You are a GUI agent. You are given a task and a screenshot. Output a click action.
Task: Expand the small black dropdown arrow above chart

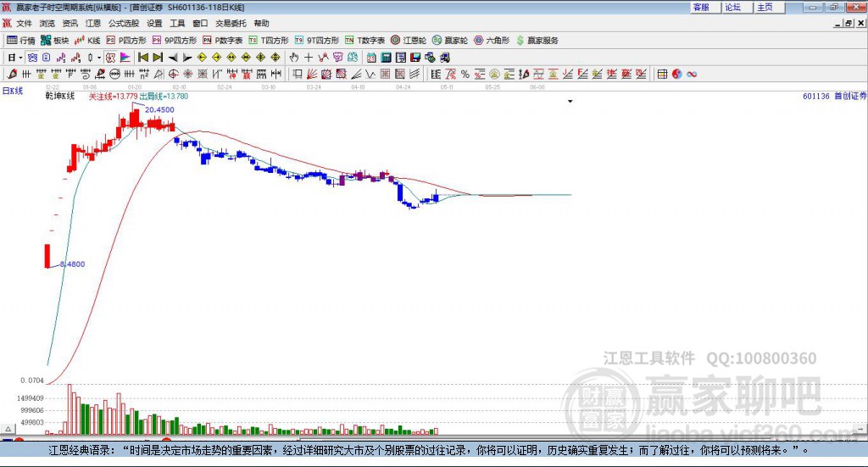pyautogui.click(x=570, y=101)
